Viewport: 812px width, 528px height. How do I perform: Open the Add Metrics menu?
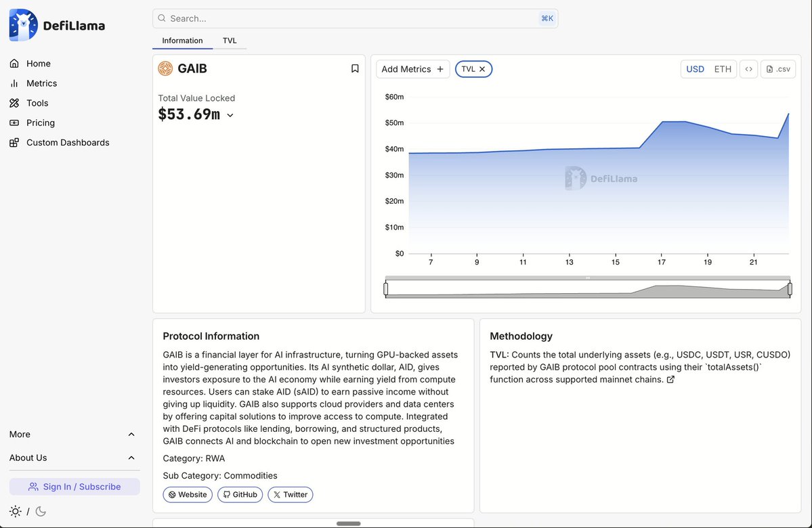click(x=412, y=69)
